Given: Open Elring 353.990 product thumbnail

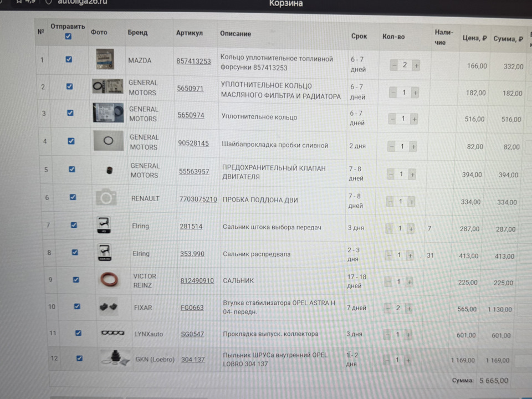Looking at the screenshot, I should click(105, 253).
